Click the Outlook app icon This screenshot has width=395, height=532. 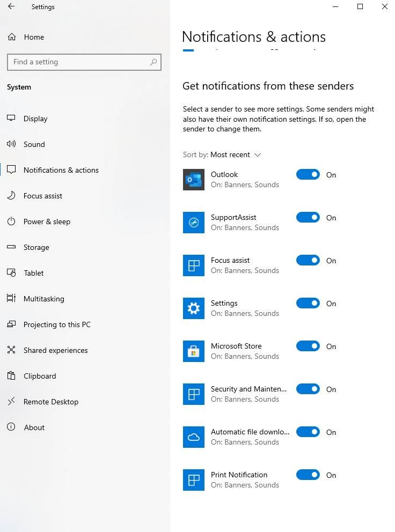194,180
